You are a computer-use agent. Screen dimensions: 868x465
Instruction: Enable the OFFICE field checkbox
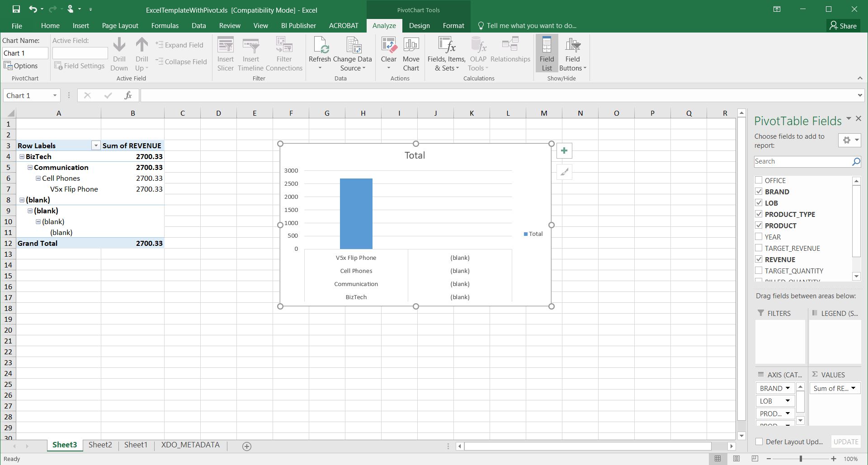(x=759, y=180)
